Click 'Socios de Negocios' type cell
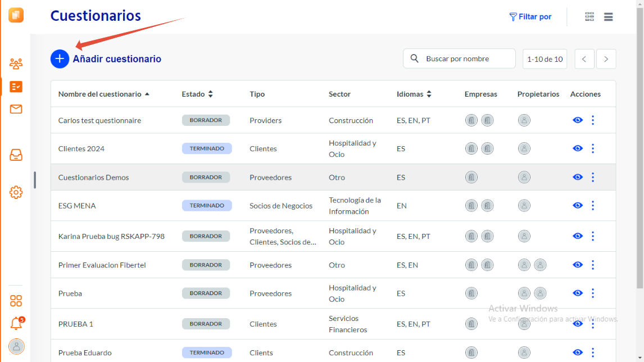644x362 pixels. 281,205
